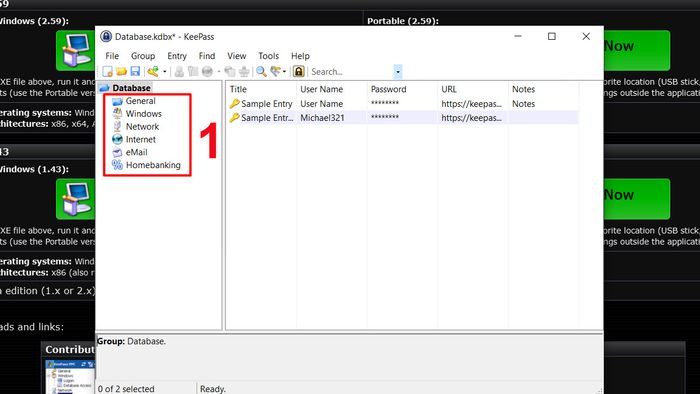700x394 pixels.
Task: Select the Database root group
Action: pos(131,88)
